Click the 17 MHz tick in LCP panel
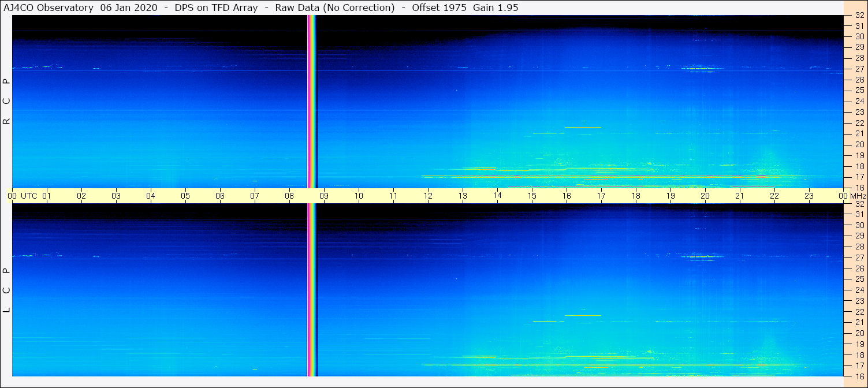Screen dimensions: 868x388 point(859,365)
